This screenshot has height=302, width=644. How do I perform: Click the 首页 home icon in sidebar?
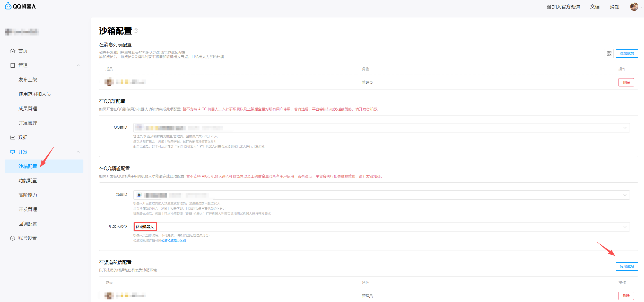point(12,51)
